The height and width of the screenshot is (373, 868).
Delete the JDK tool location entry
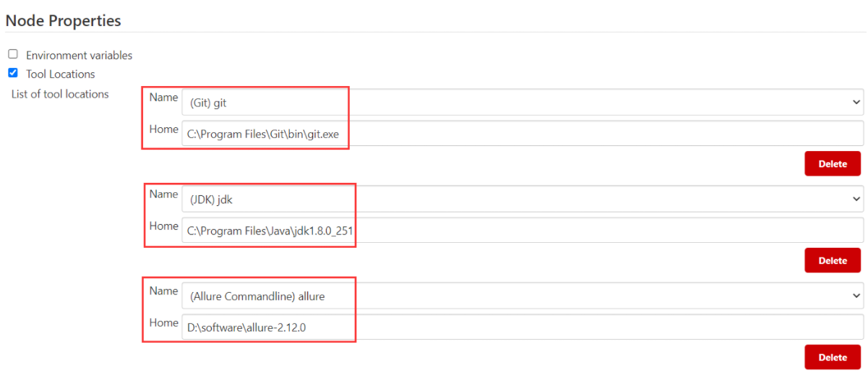pos(832,260)
